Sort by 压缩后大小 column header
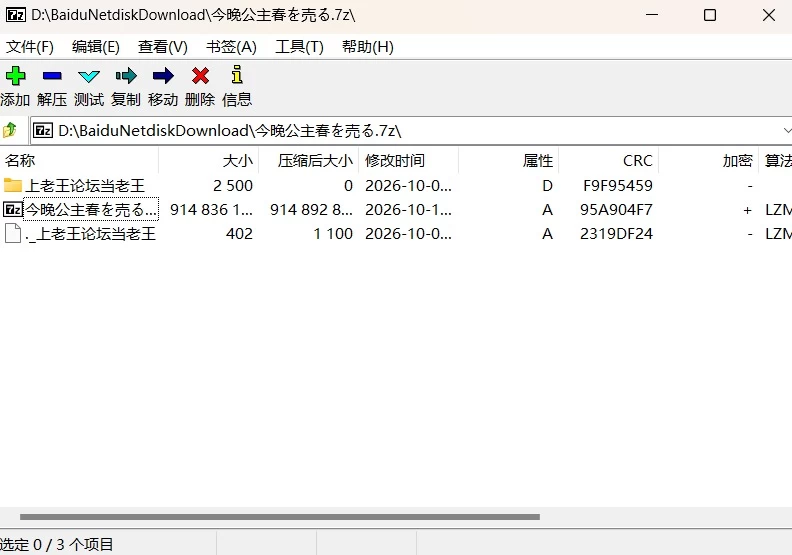792x555 pixels. click(x=309, y=161)
